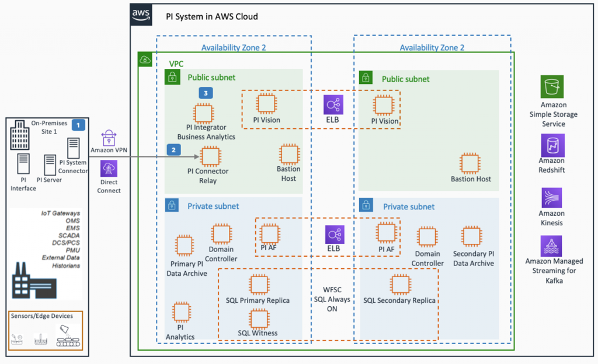Click the AWS logo in the diagram header

pos(141,15)
